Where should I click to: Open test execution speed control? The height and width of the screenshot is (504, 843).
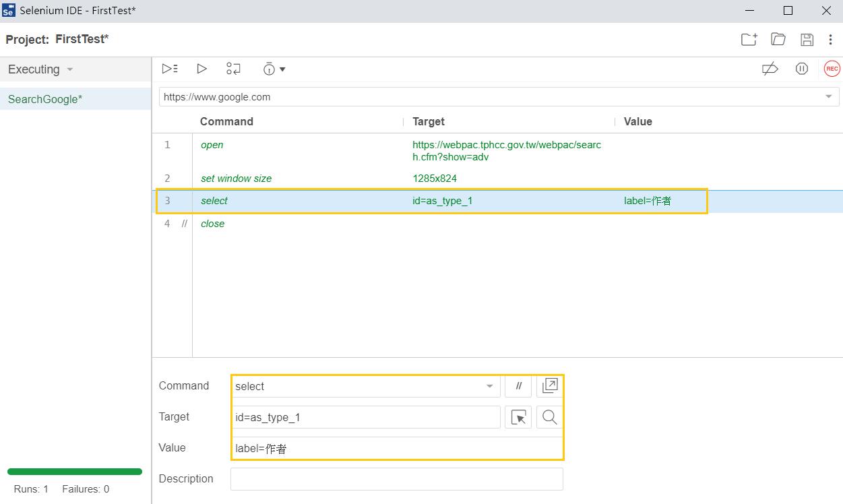(274, 69)
